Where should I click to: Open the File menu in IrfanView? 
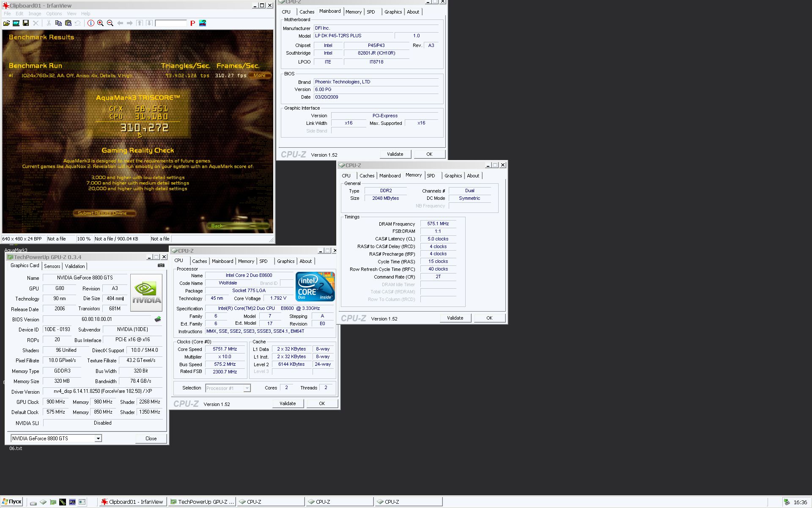[7, 14]
